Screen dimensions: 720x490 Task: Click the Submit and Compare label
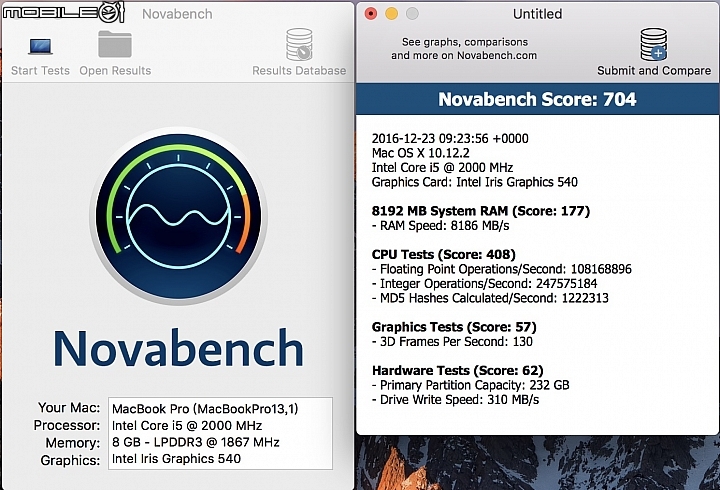tap(654, 71)
